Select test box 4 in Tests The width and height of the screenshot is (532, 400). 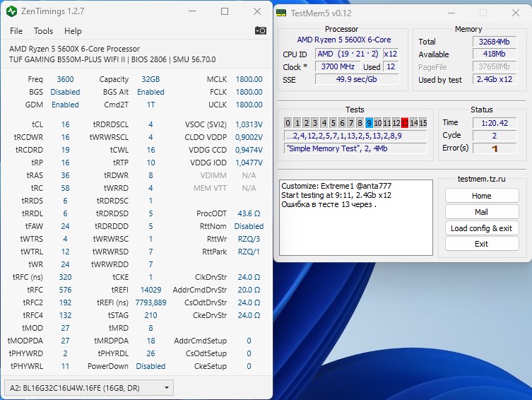click(324, 123)
